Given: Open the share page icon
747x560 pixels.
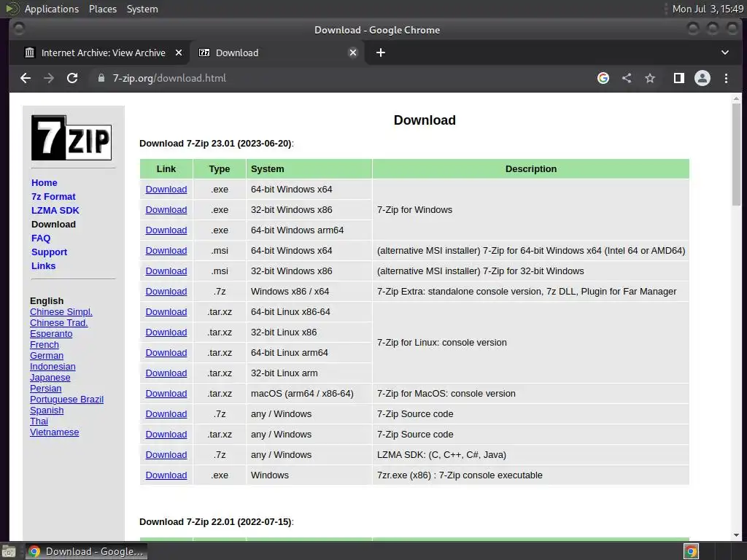Looking at the screenshot, I should (627, 78).
